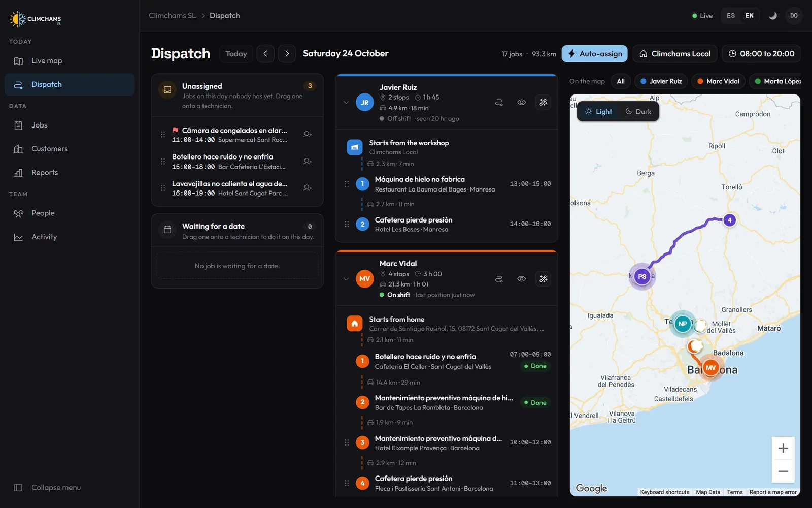Filter map to Javier Ruiz
Viewport: 812px width, 508px height.
[x=661, y=81]
